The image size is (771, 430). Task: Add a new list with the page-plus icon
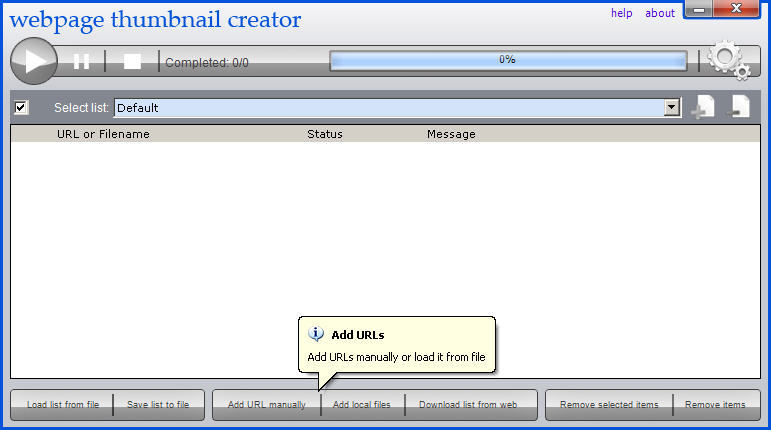[703, 106]
